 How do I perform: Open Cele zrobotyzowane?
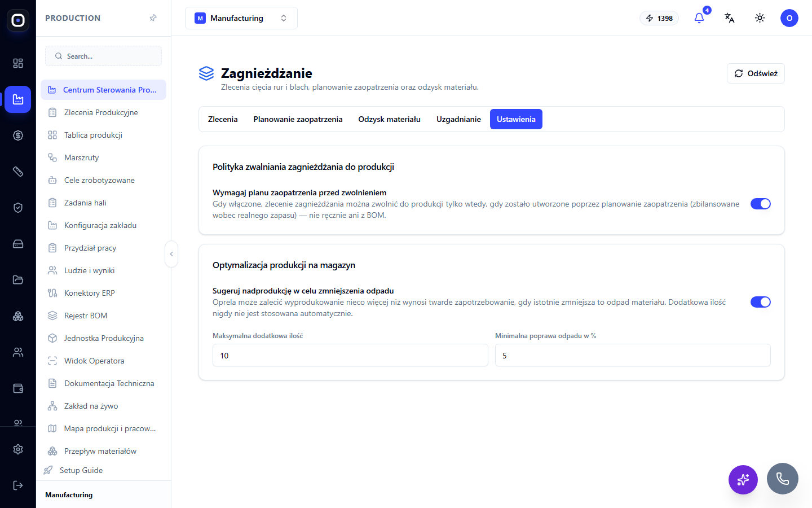pos(103,180)
